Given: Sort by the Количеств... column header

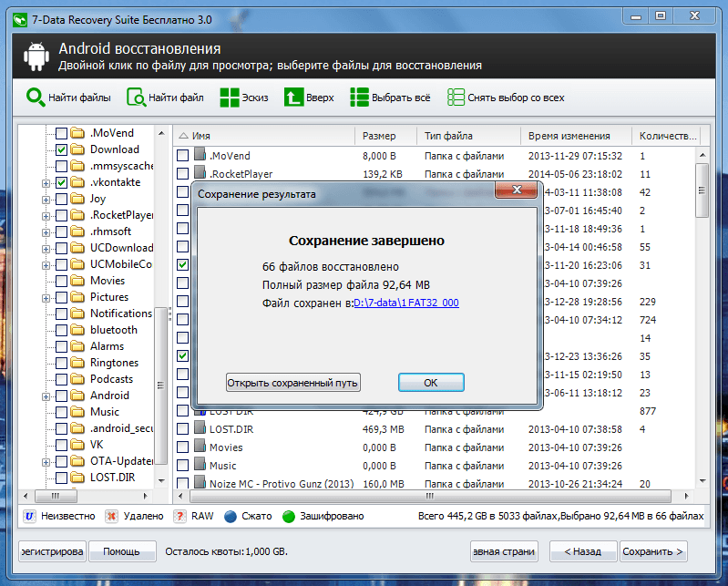Looking at the screenshot, I should click(666, 136).
